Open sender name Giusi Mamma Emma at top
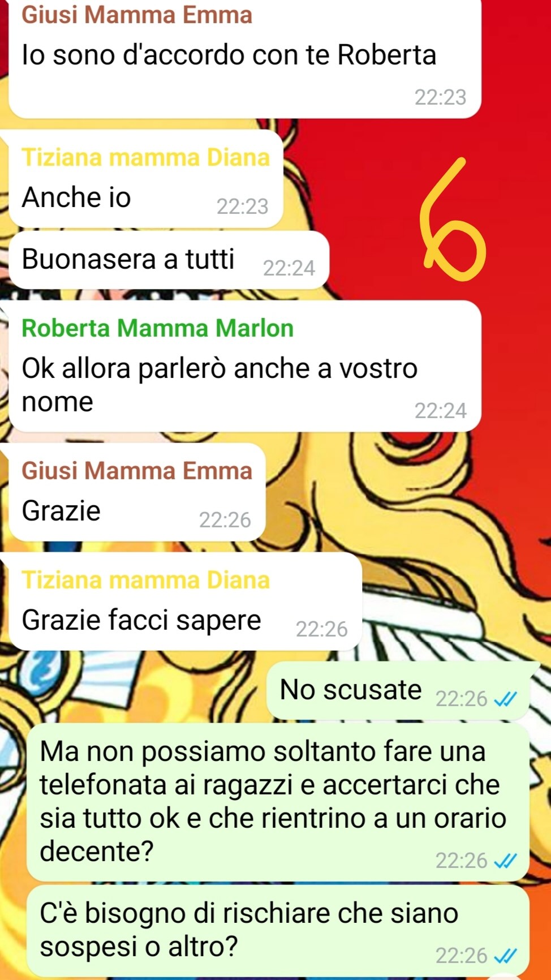Screen dimensions: 551x980 (x=137, y=15)
